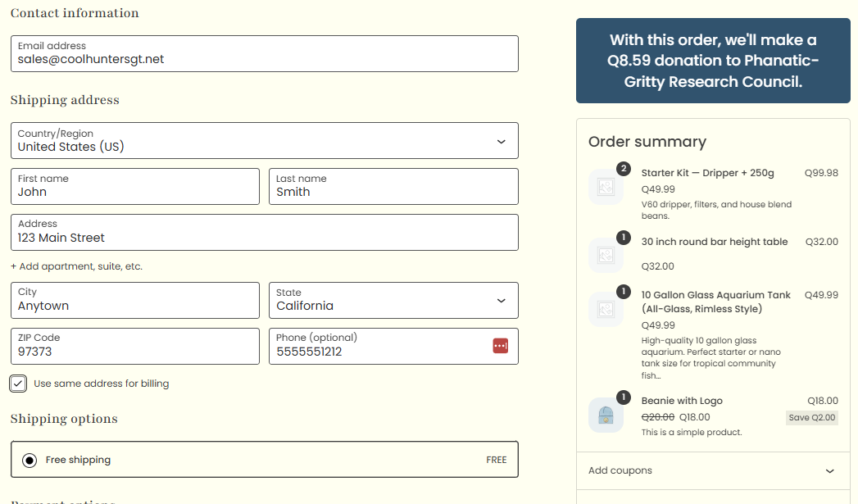Click the 30 inch round bar height table title
The image size is (858, 504).
[714, 242]
